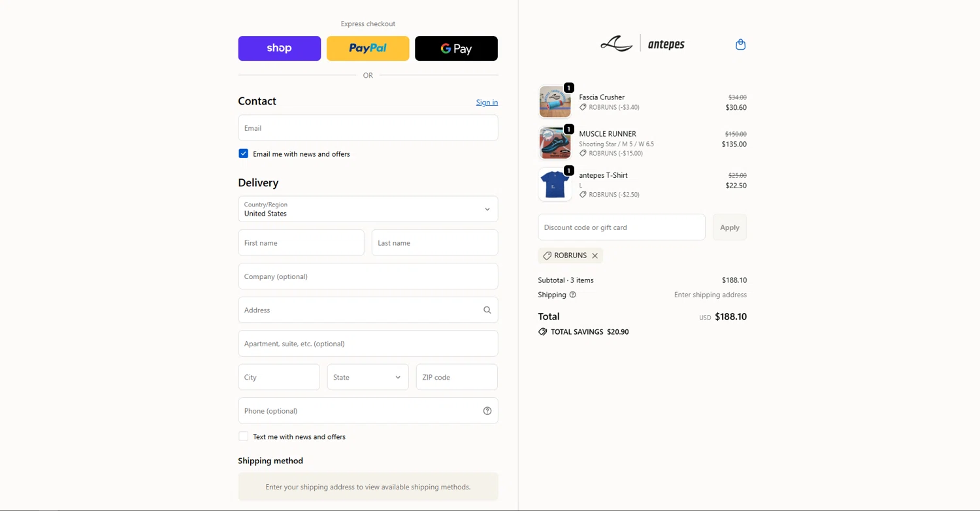Click the Shooting Star / M 5 / W 6.5 variant

coord(616,144)
